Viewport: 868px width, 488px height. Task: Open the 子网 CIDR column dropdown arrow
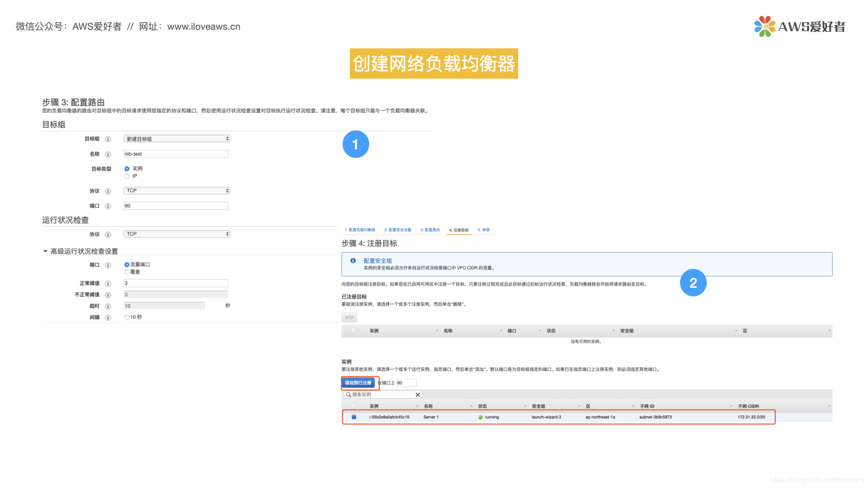[x=829, y=406]
